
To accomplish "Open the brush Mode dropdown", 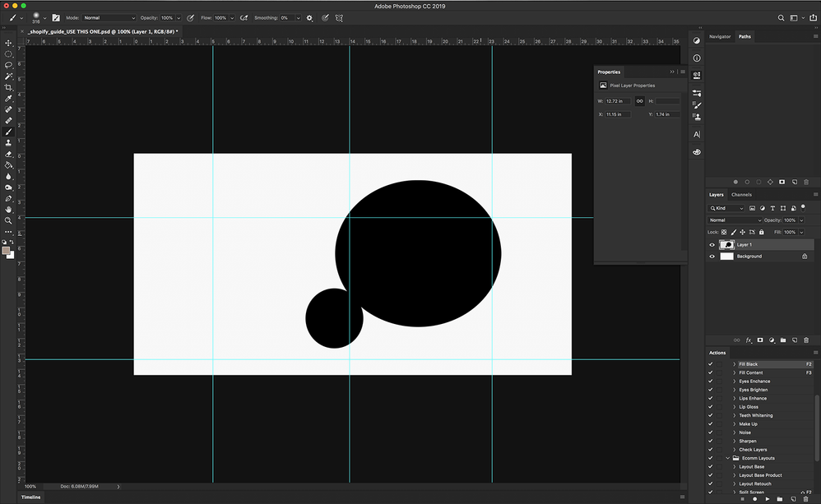I will coord(109,17).
